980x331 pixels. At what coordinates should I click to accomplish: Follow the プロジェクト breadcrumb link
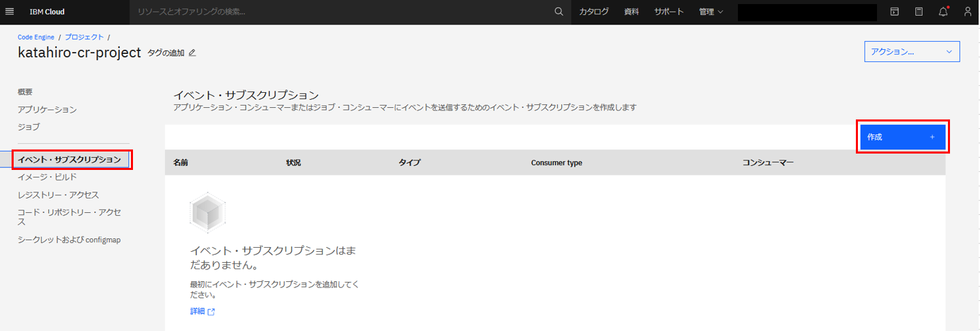(85, 37)
